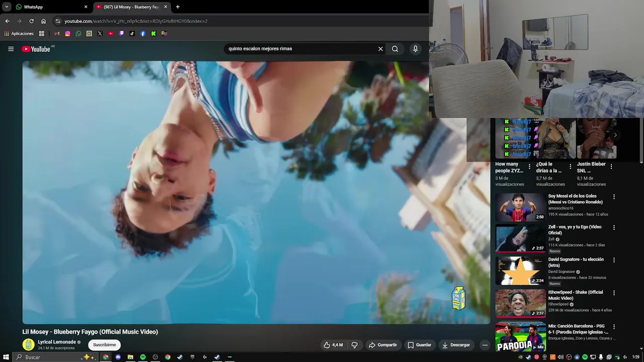Open options for 'How many people ZYZ...' short
644x362 pixels.
[529, 166]
